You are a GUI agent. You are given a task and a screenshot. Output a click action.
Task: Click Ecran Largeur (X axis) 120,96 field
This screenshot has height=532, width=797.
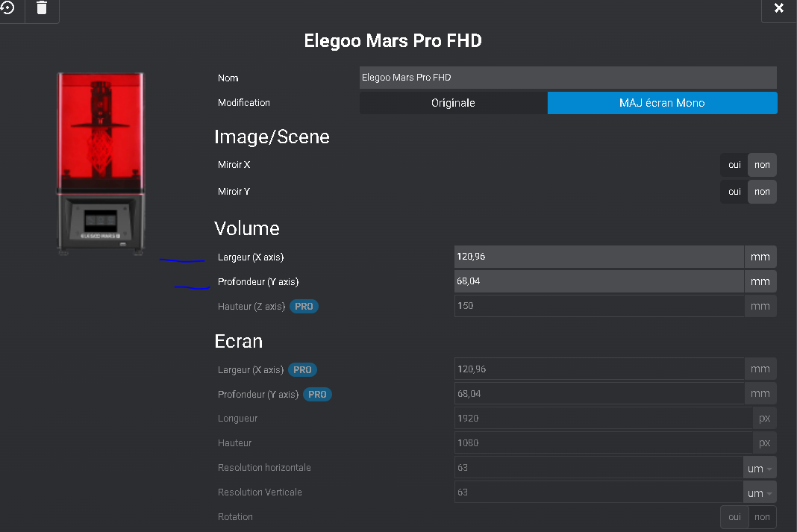(598, 369)
